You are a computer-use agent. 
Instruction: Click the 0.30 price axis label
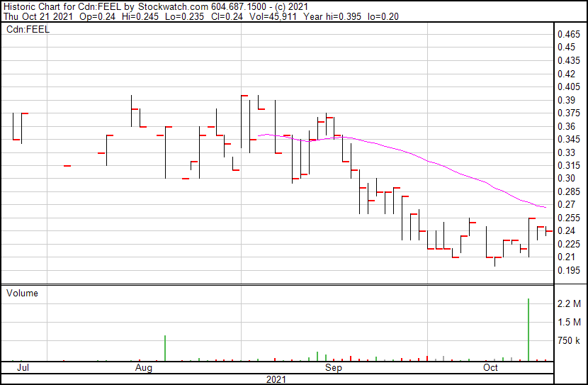[x=566, y=178]
